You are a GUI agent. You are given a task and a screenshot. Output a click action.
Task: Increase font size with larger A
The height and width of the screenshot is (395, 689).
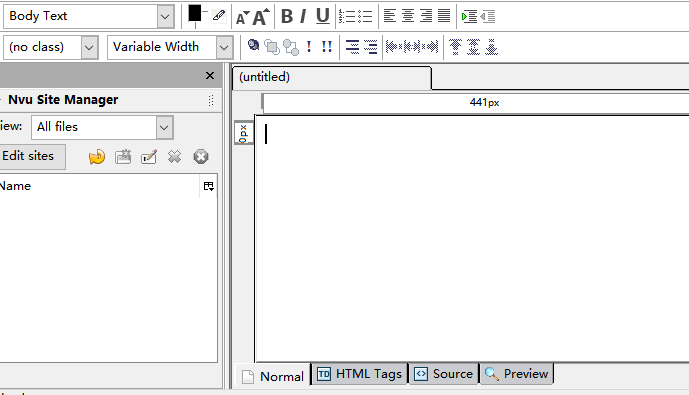click(x=261, y=17)
